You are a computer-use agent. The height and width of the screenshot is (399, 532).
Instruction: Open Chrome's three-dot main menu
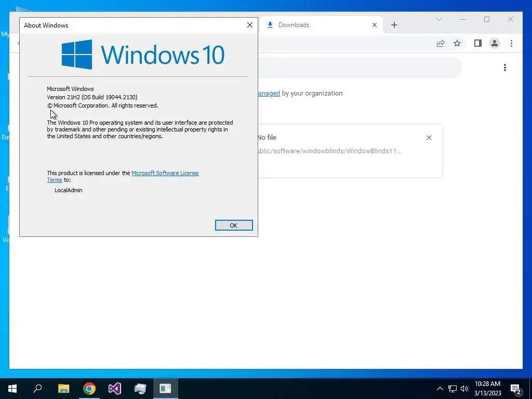pyautogui.click(x=511, y=44)
